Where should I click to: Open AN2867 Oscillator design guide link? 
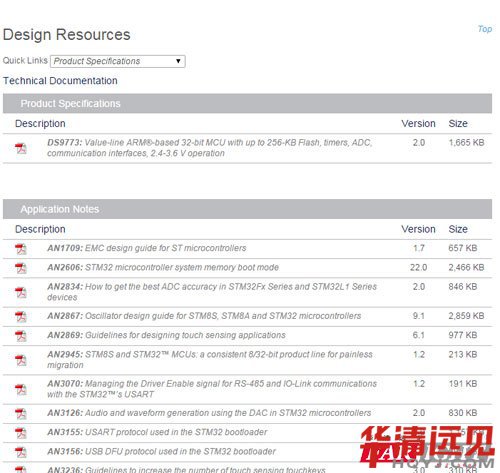(x=204, y=316)
